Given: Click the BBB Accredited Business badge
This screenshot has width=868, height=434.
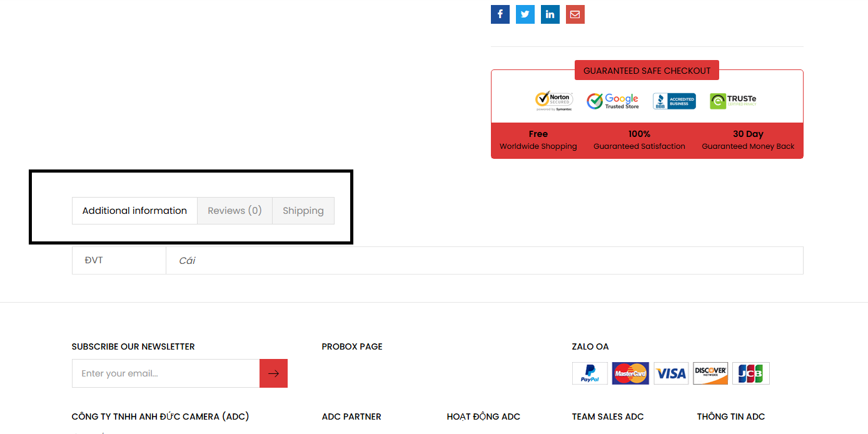Looking at the screenshot, I should [x=674, y=101].
